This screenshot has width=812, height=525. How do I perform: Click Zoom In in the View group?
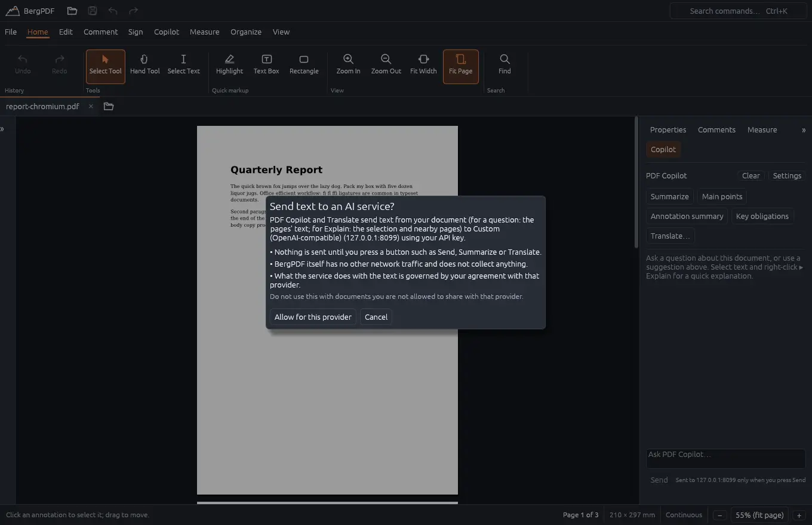(x=348, y=66)
